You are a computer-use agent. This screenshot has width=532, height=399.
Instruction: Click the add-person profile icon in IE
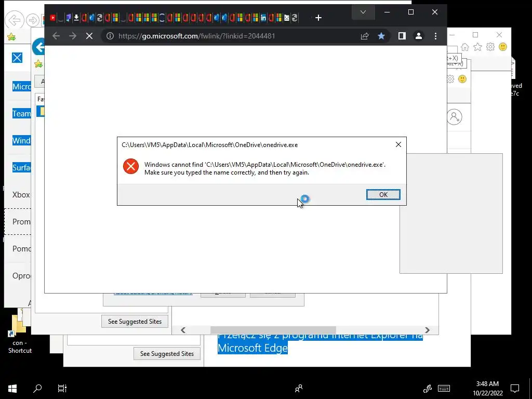point(454,117)
